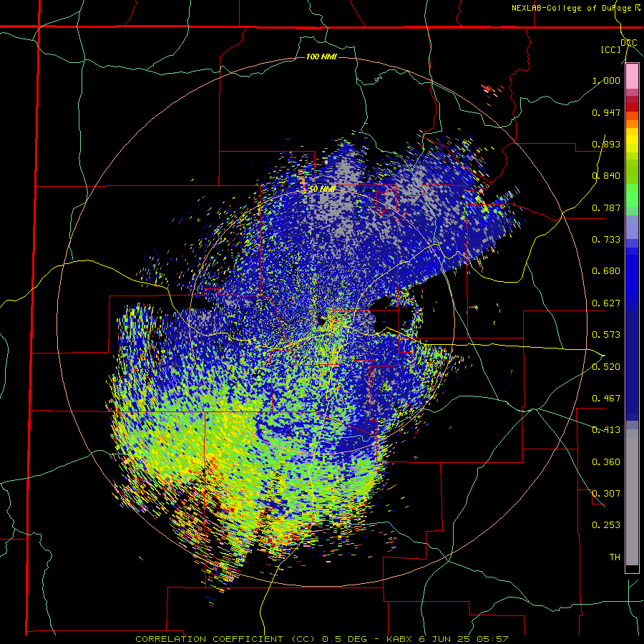Pick the gray lower segment of color bar
The width and height of the screenshot is (644, 644).
point(632,497)
